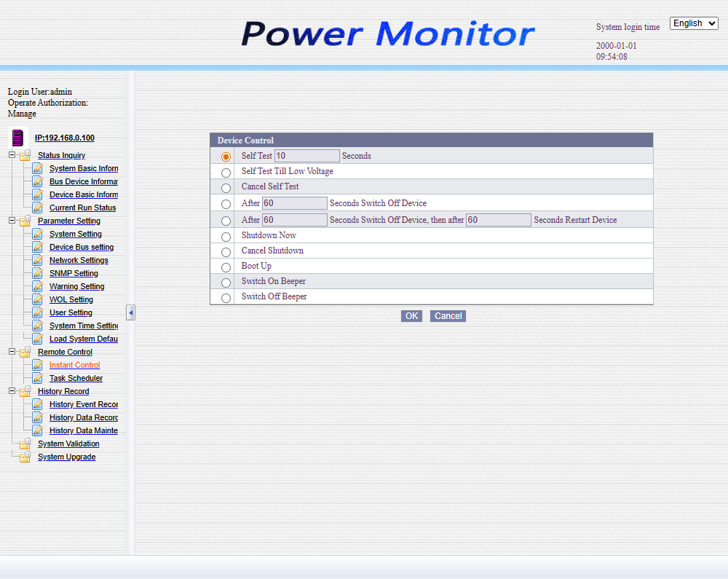The height and width of the screenshot is (579, 728).
Task: Collapse the Parameter Setting tree node
Action: (12, 221)
